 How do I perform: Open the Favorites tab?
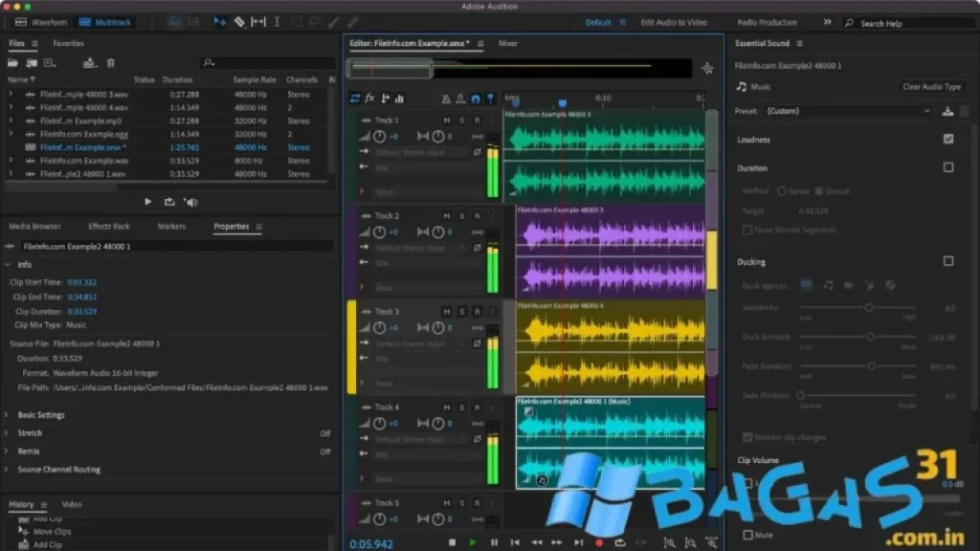click(68, 43)
